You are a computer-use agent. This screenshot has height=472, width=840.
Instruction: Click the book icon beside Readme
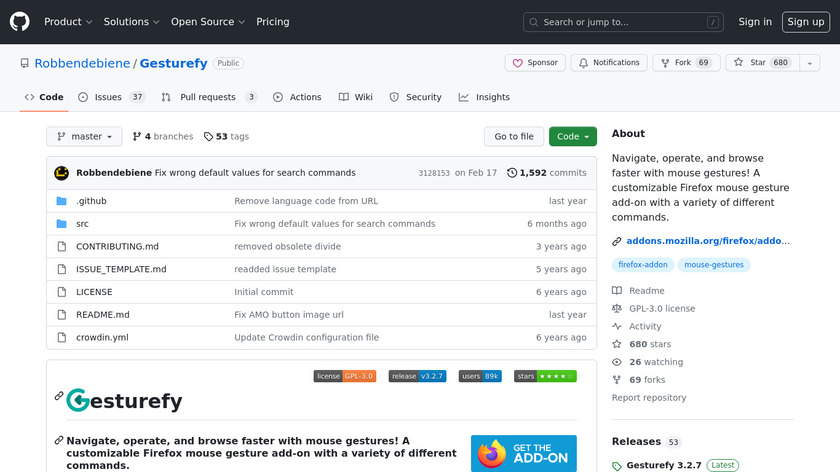(x=617, y=291)
